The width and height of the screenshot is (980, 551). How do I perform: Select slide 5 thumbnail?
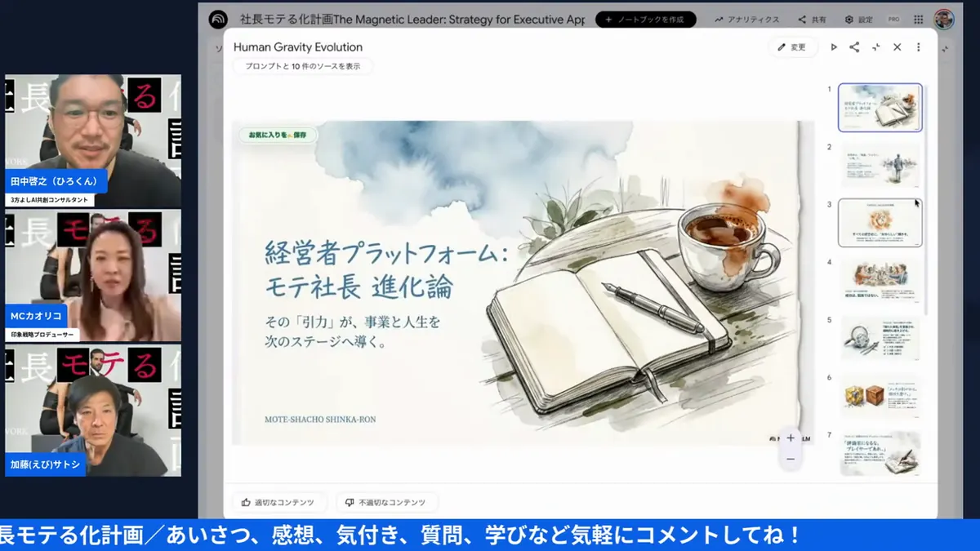tap(880, 338)
